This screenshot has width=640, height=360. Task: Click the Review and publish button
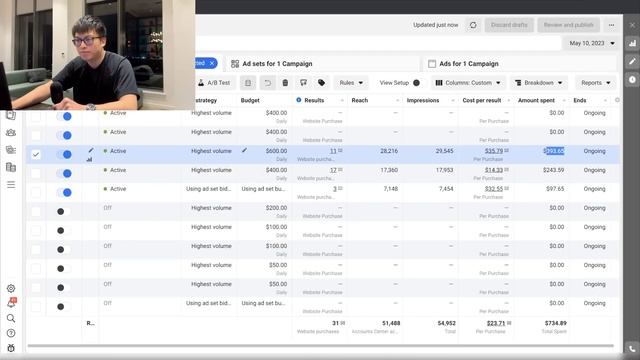point(569,25)
